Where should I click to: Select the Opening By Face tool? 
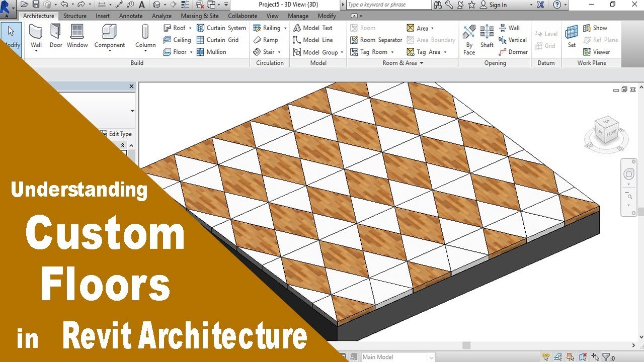point(469,39)
